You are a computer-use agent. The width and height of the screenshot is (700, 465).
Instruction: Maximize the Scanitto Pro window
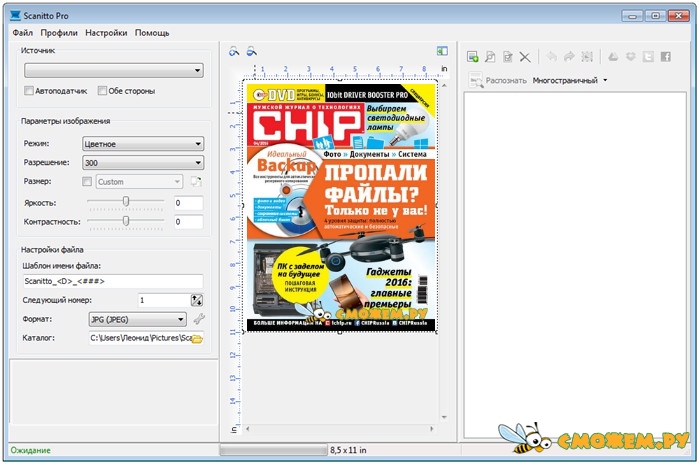[655, 16]
